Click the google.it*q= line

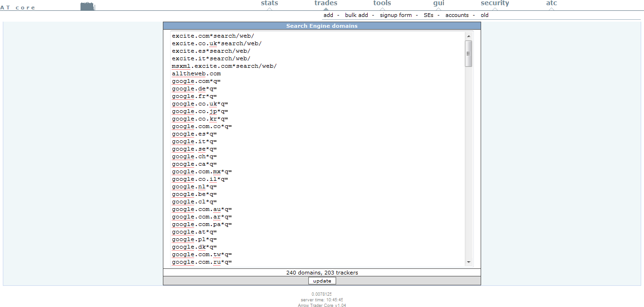click(x=194, y=141)
